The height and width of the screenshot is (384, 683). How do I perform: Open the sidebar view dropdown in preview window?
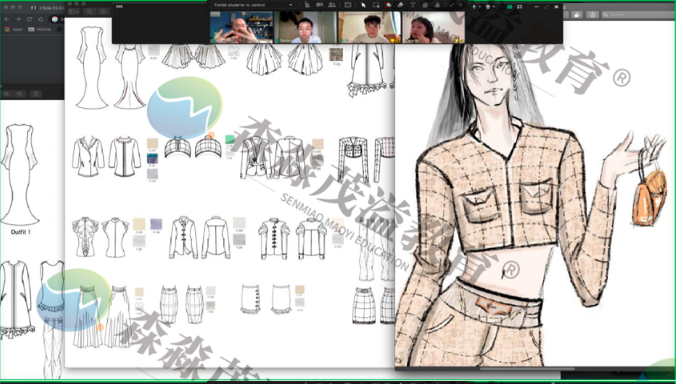(x=74, y=12)
